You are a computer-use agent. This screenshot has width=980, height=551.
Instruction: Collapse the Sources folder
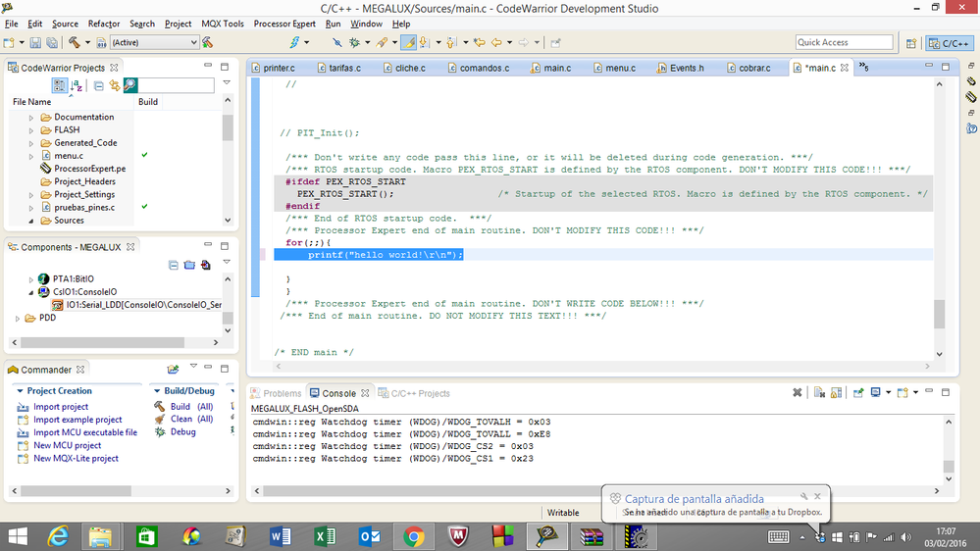point(31,221)
